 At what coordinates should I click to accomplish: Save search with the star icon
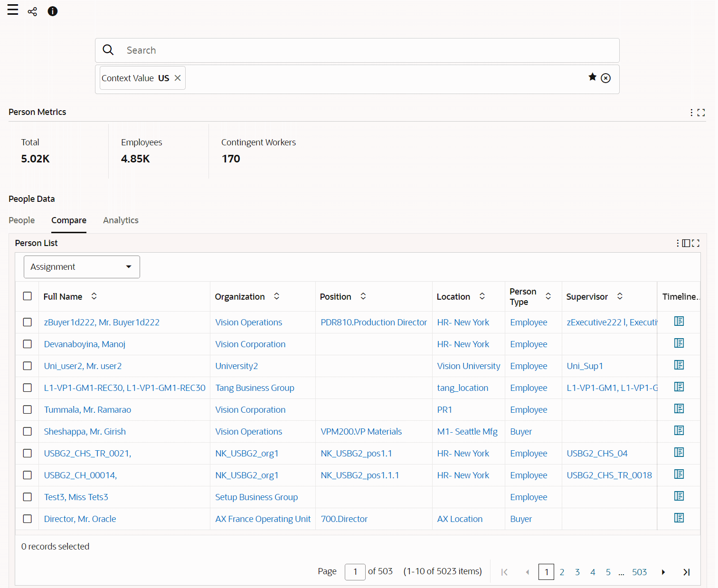pyautogui.click(x=592, y=77)
